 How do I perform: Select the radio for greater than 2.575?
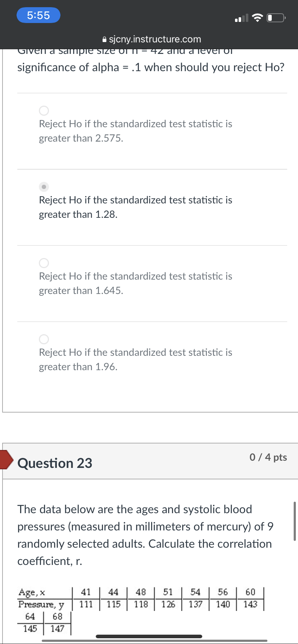click(44, 111)
